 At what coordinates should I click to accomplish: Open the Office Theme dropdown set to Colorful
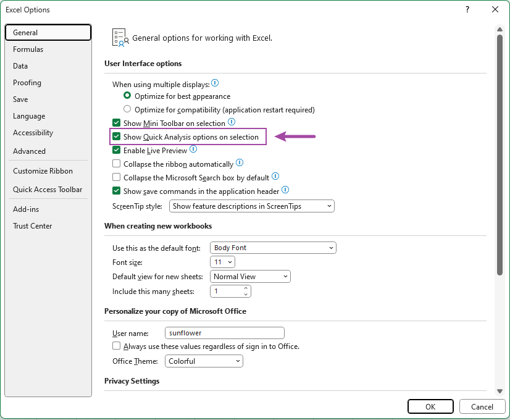click(238, 361)
